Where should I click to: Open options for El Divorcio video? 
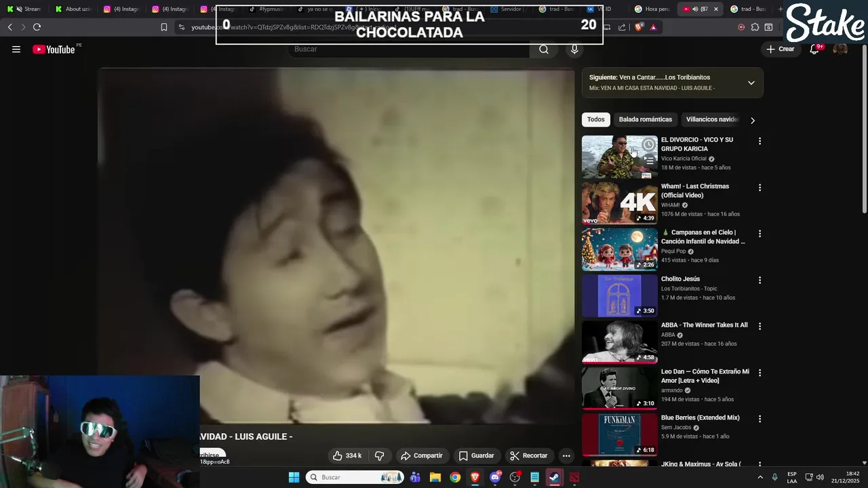759,141
